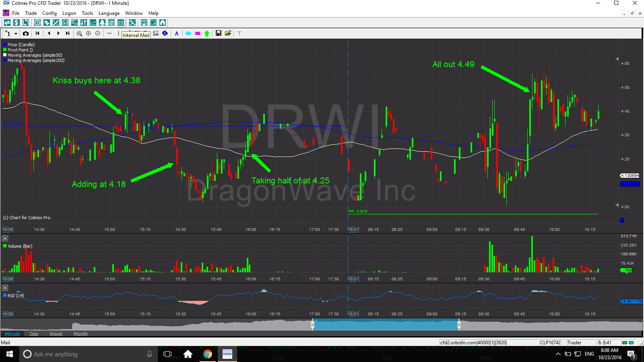This screenshot has height=362, width=644.
Task: Expand the hidden system tray icons chevron
Action: coord(558,354)
